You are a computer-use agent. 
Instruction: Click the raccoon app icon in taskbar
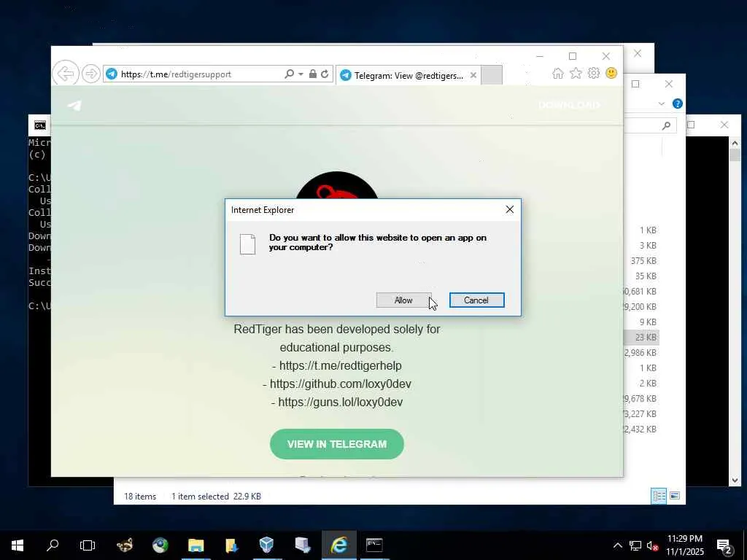[125, 545]
